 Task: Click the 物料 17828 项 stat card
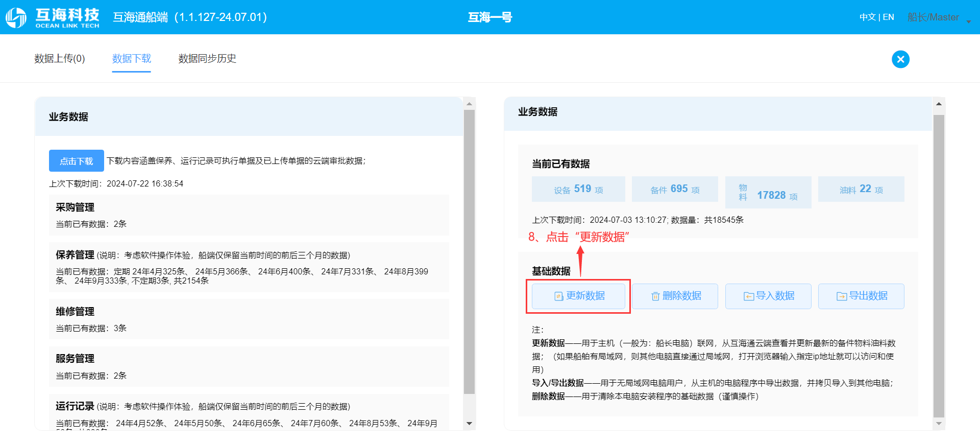(x=768, y=192)
